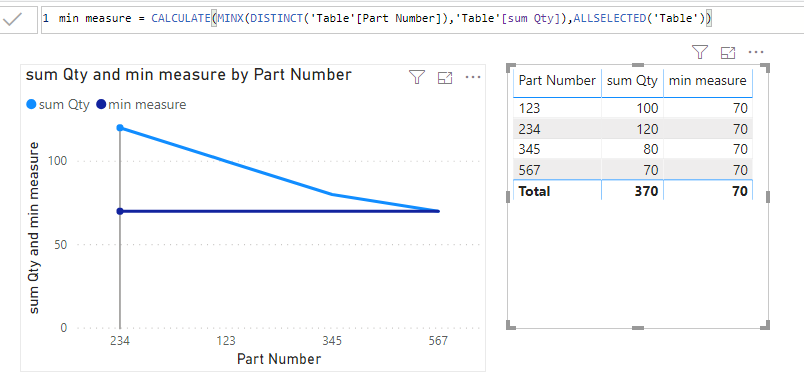Image resolution: width=804 pixels, height=388 pixels.
Task: Open the table visual's filter icon
Action: pyautogui.click(x=700, y=52)
